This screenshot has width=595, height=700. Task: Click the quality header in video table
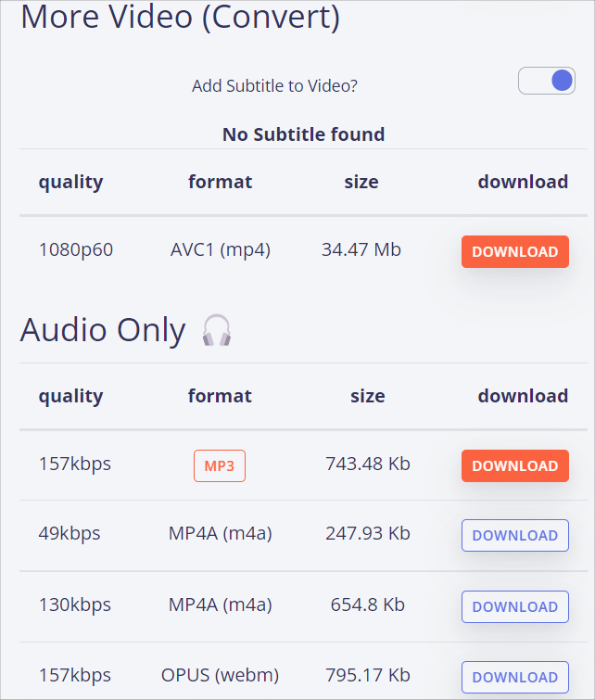pyautogui.click(x=71, y=182)
